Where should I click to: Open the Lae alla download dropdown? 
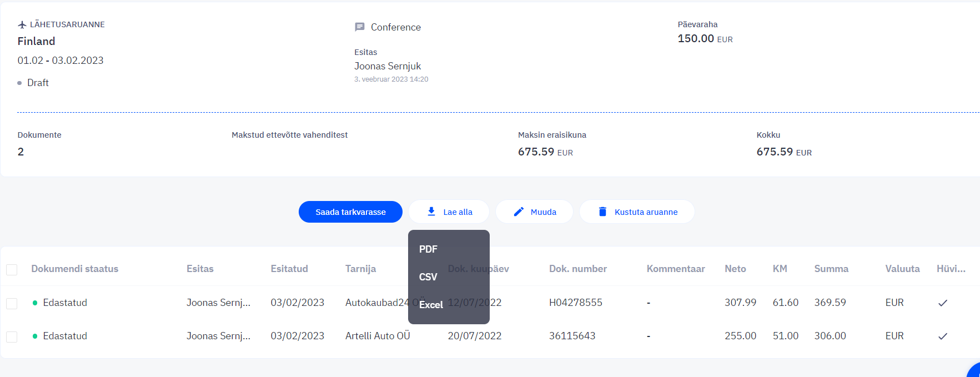[449, 212]
